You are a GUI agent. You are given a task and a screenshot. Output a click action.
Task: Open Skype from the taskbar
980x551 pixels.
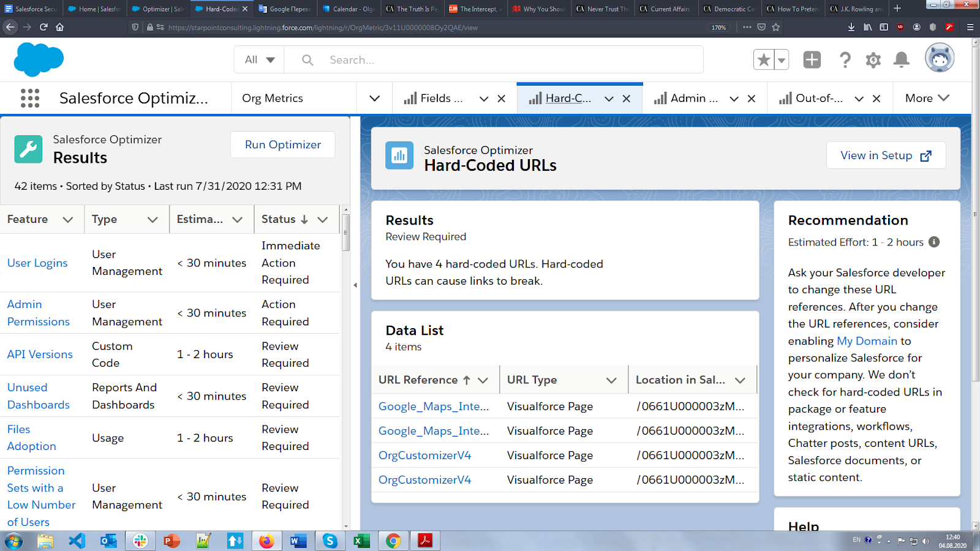pyautogui.click(x=330, y=541)
